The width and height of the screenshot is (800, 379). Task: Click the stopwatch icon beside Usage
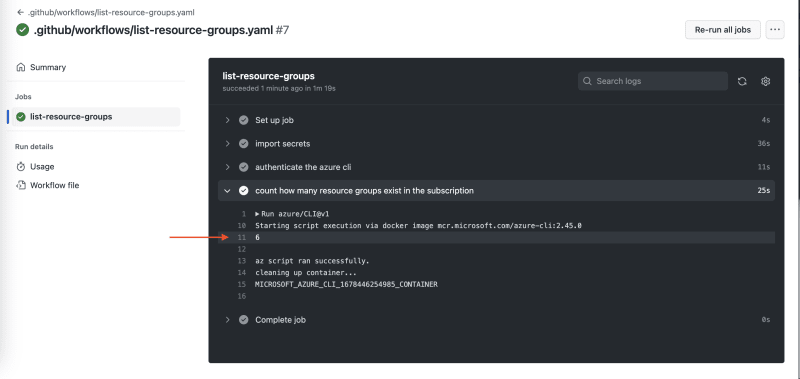21,166
